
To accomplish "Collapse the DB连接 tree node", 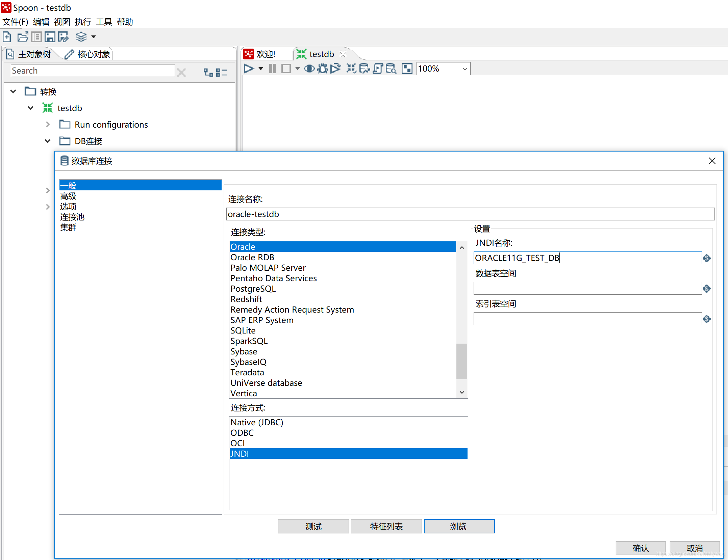I will (48, 141).
